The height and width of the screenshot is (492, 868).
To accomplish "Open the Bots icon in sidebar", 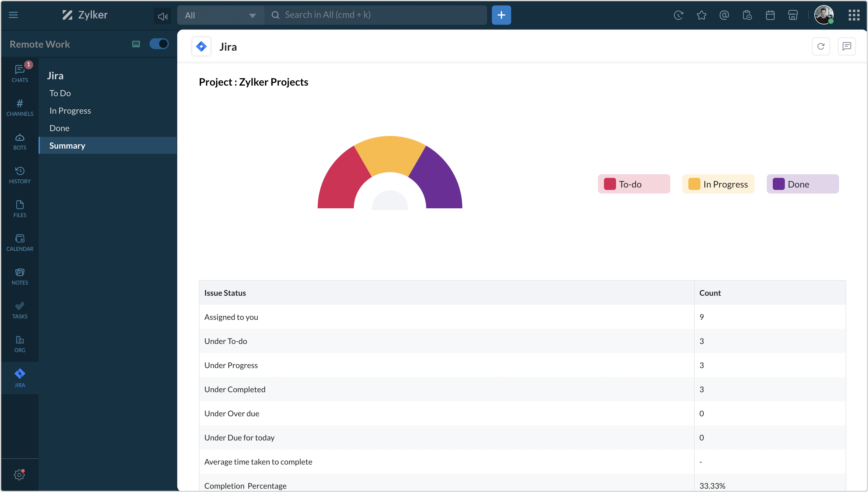I will [20, 141].
